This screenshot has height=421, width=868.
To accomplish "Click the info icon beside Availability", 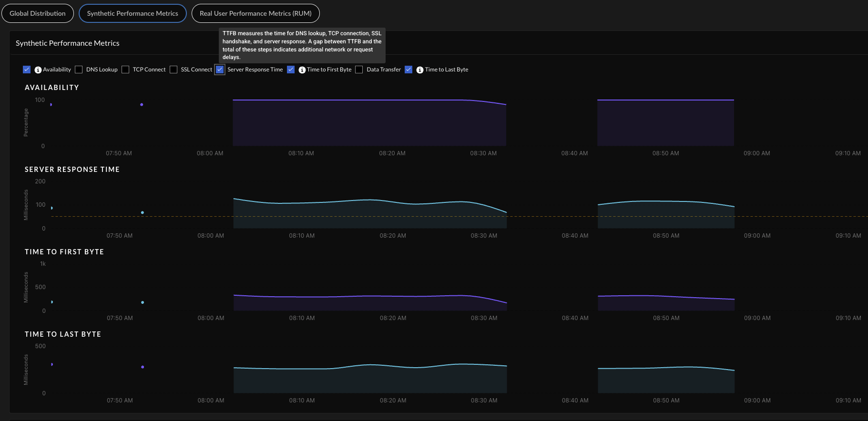I will 38,70.
